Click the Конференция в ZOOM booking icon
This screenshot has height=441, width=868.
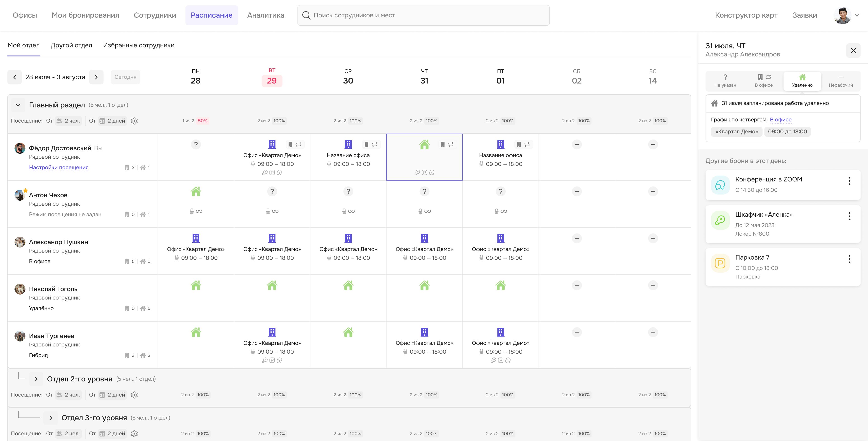click(x=720, y=185)
